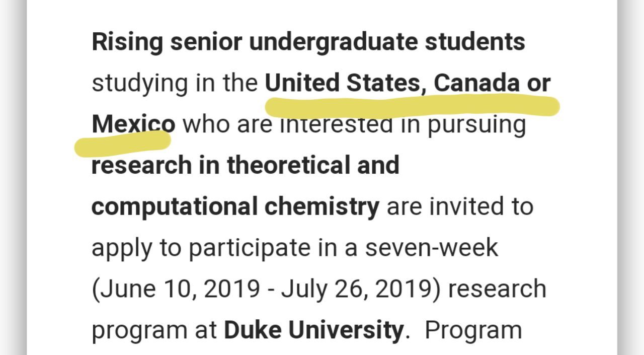Click the bold text 'research in theoretical and'

coord(246,165)
